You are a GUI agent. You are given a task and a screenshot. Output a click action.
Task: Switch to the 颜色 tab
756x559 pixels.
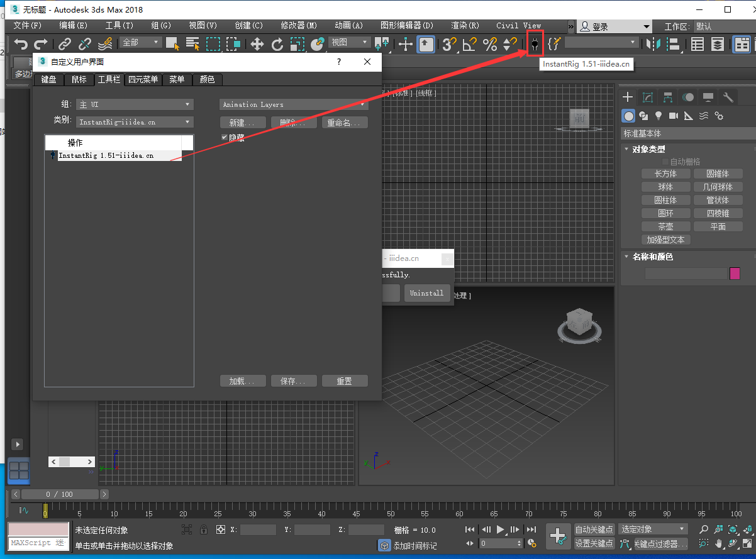[207, 79]
